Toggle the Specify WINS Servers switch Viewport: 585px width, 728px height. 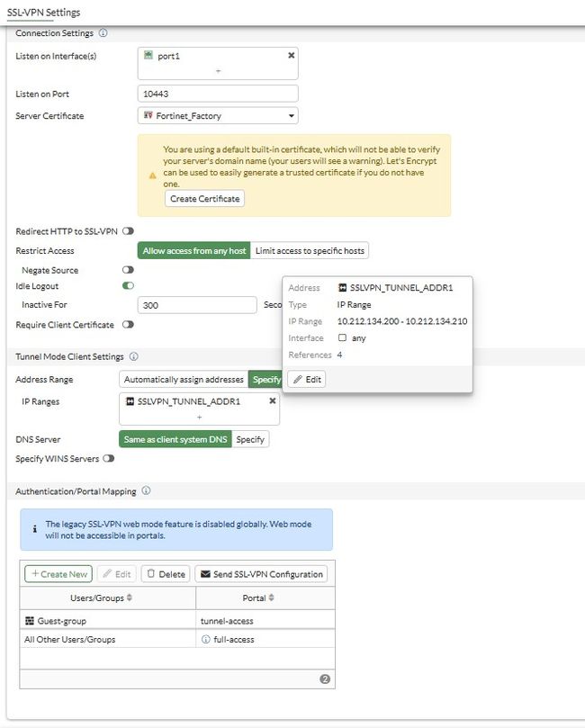pos(109,459)
